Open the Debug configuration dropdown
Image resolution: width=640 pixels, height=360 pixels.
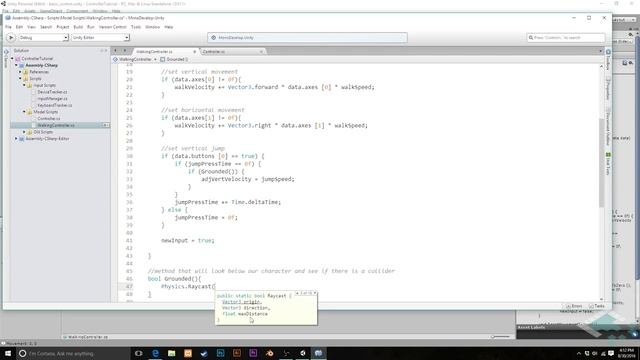coord(43,38)
